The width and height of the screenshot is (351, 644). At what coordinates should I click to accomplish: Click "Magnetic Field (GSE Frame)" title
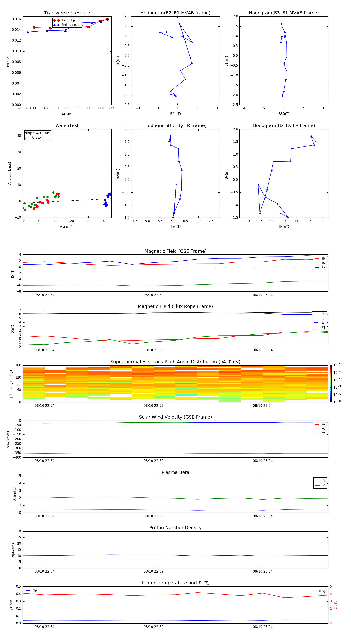pos(175,251)
